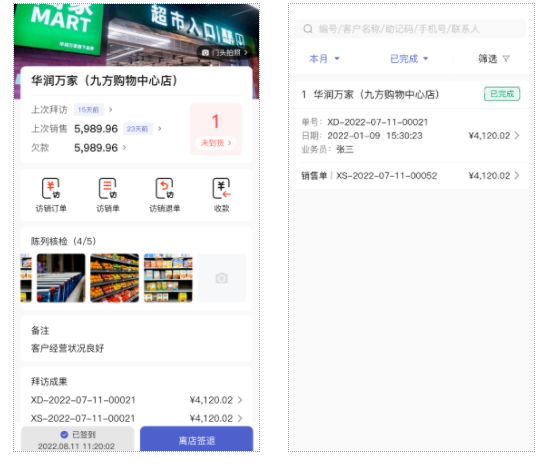Open the fruit shelf display thumbnail
This screenshot has height=467, width=560.
[115, 278]
